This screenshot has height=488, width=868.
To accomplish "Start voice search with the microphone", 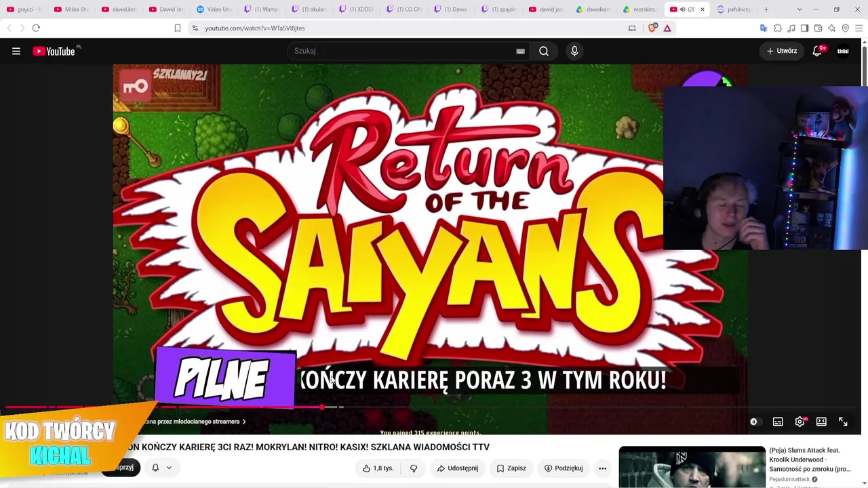I will click(574, 51).
